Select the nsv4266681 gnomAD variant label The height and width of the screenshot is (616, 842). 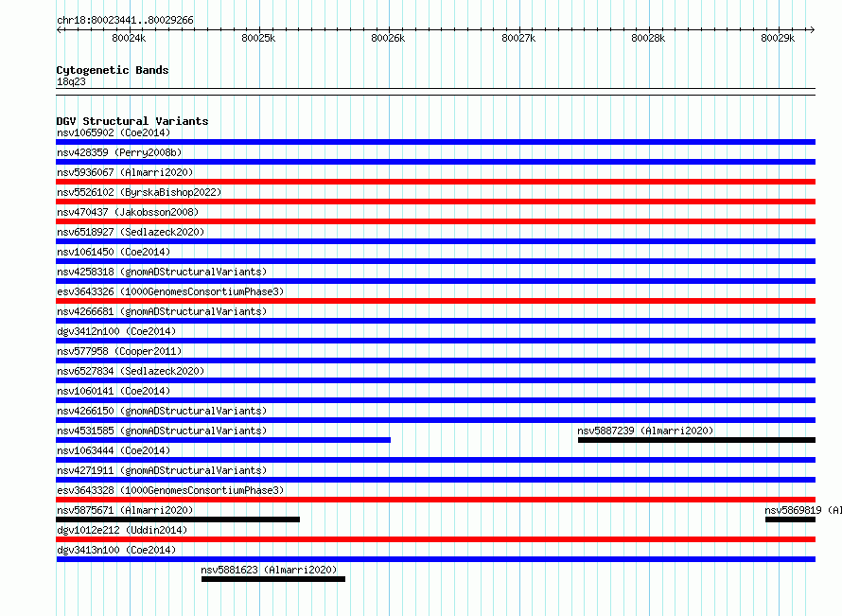click(162, 311)
